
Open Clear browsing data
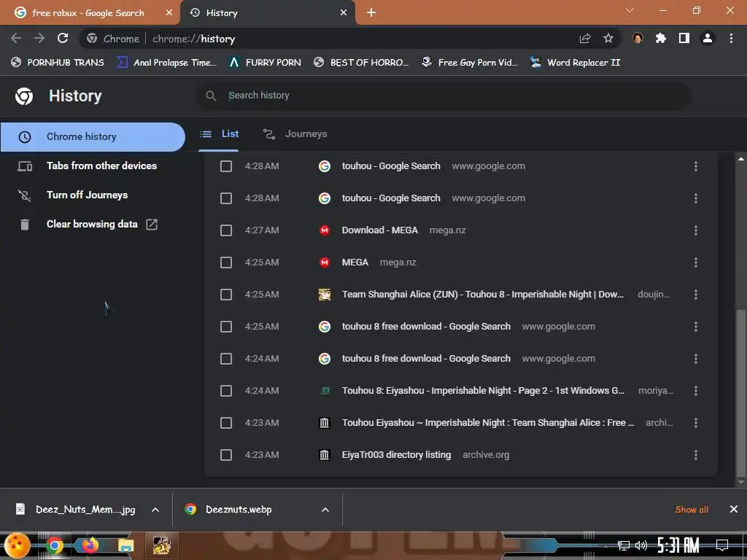coord(93,225)
